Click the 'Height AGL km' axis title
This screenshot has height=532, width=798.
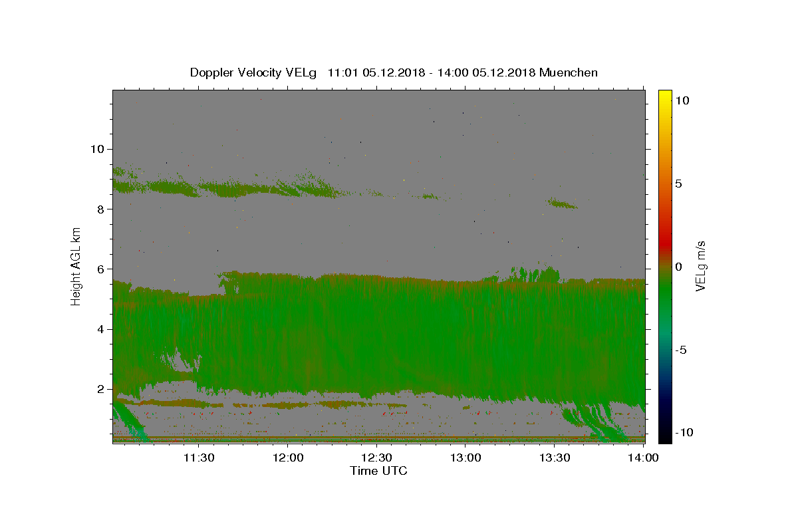click(76, 266)
